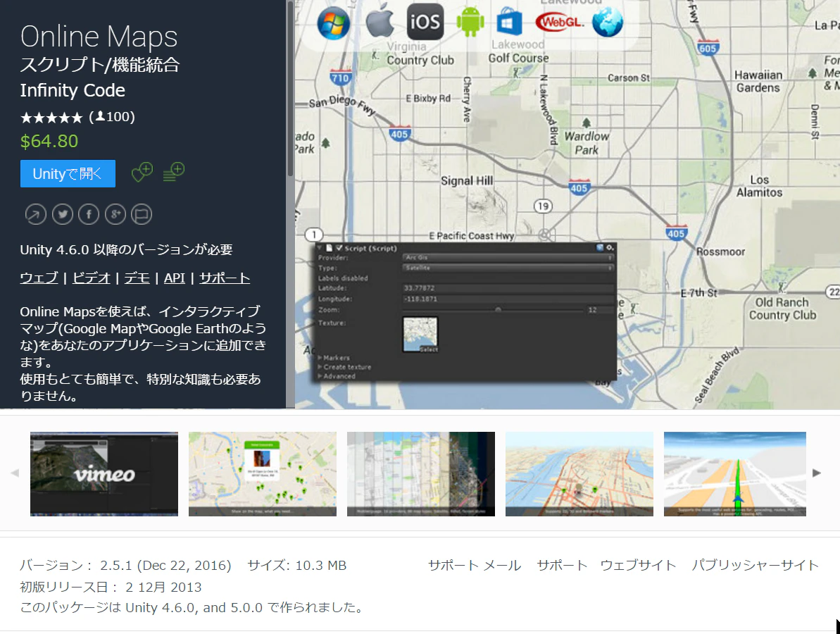Click the Longitude input field
Screen dimensions: 840x634
coord(508,299)
